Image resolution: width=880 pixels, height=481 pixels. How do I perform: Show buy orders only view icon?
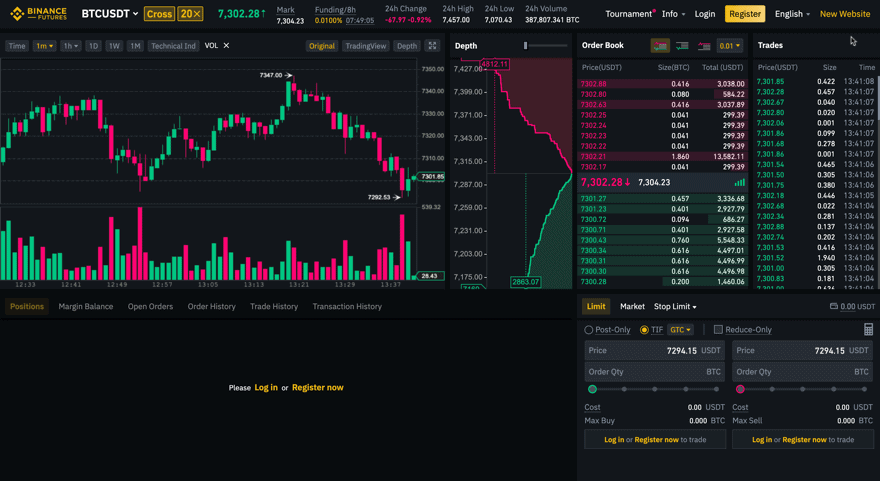tap(682, 46)
